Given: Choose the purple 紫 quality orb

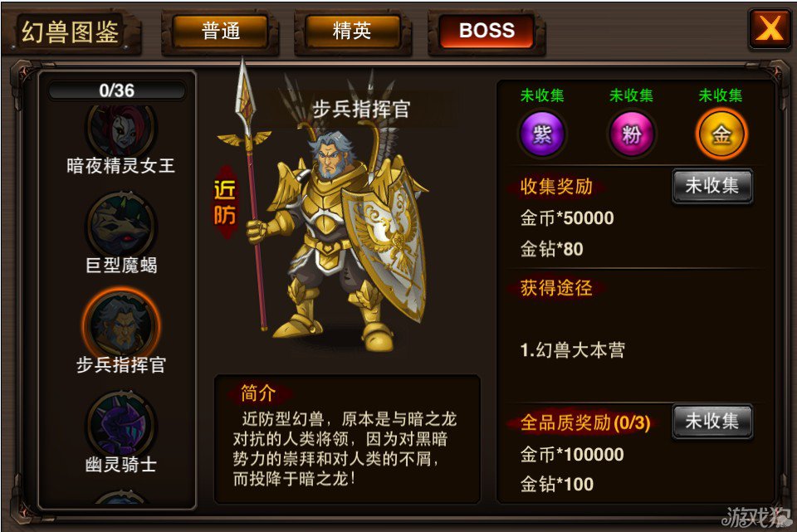Looking at the screenshot, I should [542, 134].
